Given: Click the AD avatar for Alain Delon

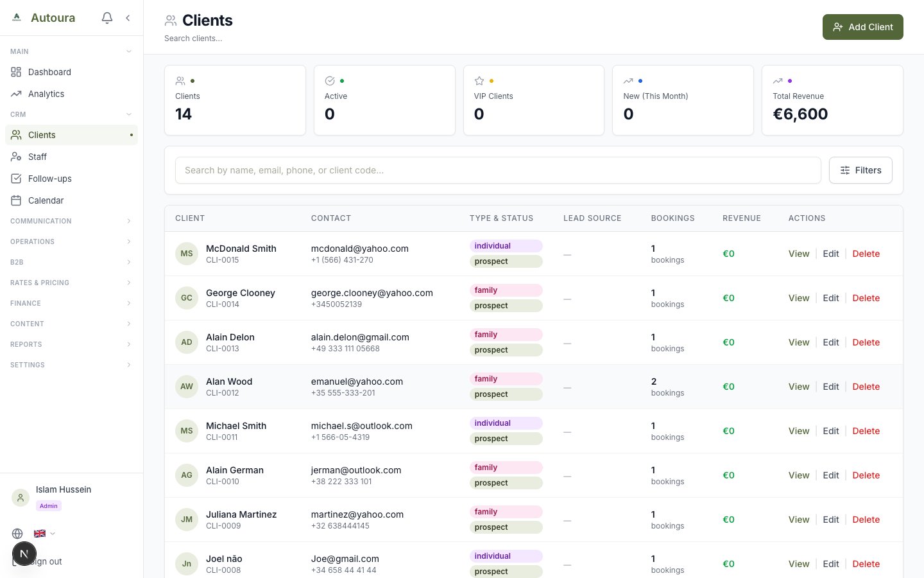Looking at the screenshot, I should tap(187, 342).
